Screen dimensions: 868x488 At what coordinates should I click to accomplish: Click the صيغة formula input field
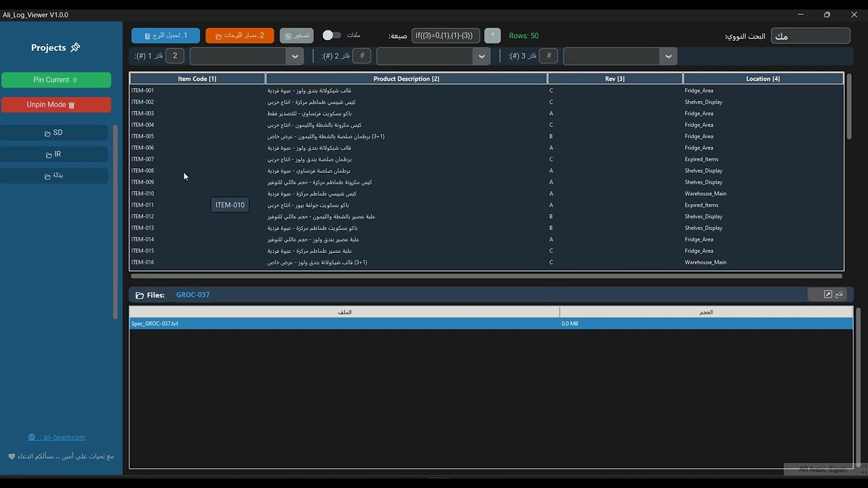[x=446, y=35]
